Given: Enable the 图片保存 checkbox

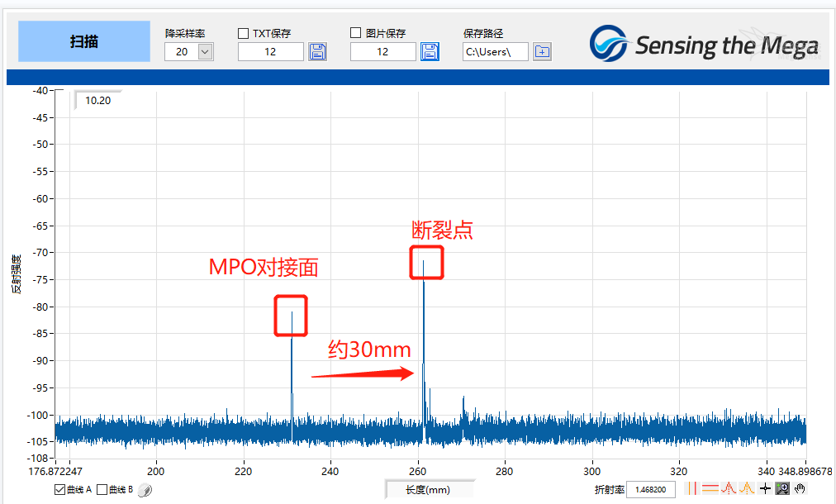Looking at the screenshot, I should pos(355,33).
